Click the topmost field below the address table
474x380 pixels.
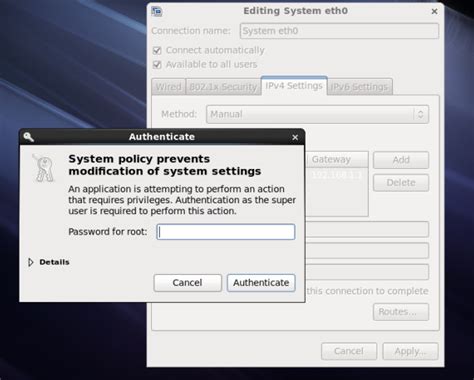(x=367, y=230)
